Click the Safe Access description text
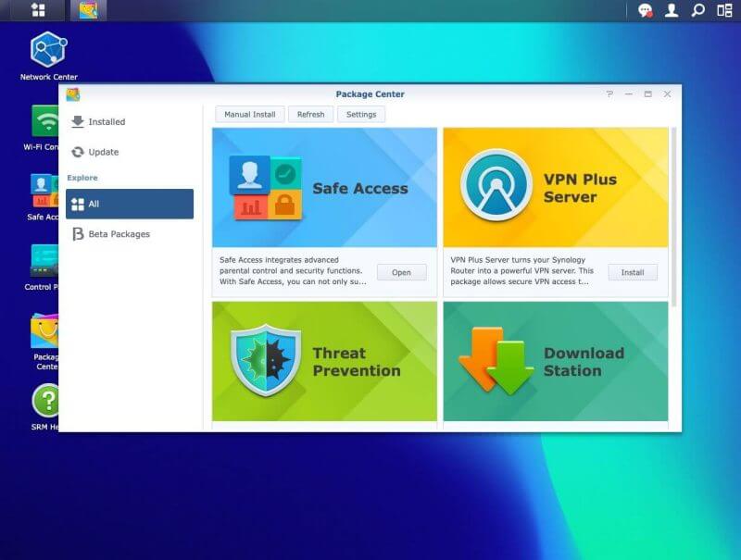This screenshot has height=560, width=741. [x=293, y=270]
